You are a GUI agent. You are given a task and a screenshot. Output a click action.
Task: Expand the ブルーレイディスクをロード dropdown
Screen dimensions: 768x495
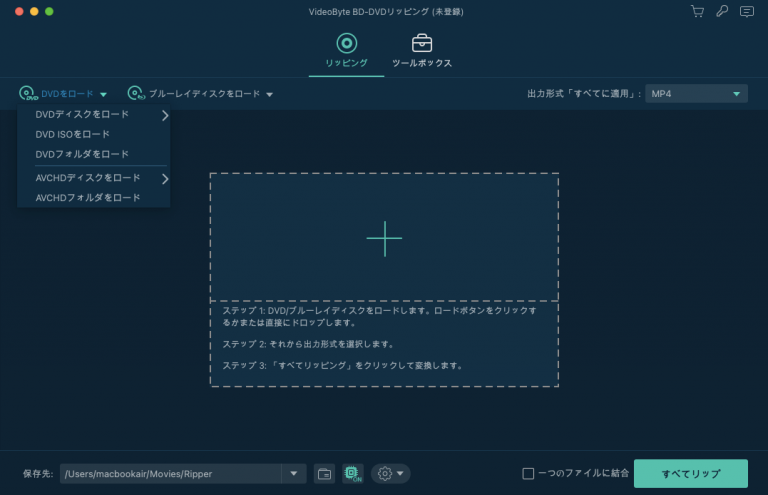(x=269, y=94)
